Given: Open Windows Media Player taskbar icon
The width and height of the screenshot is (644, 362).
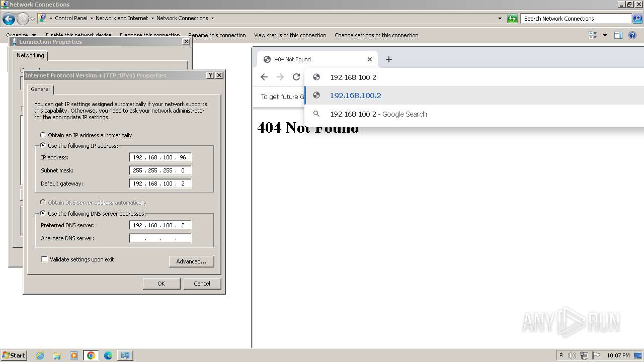Looking at the screenshot, I should [x=74, y=355].
